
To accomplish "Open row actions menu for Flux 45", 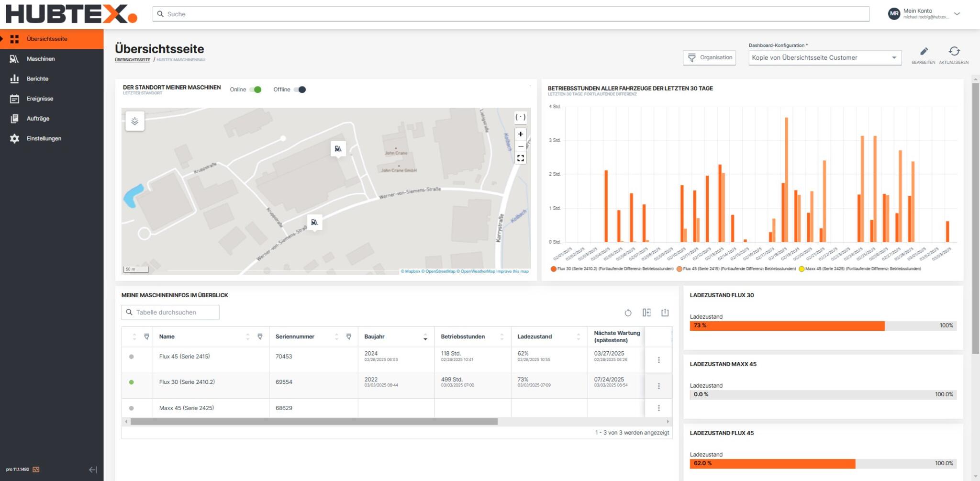I will [x=658, y=360].
